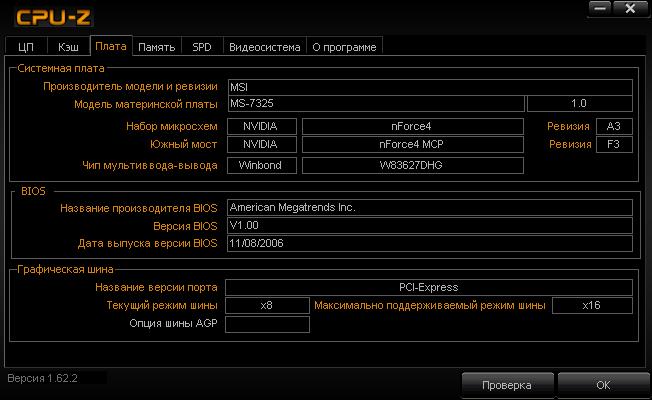Select the MS-7325 model field
652x400 pixels.
coord(376,104)
